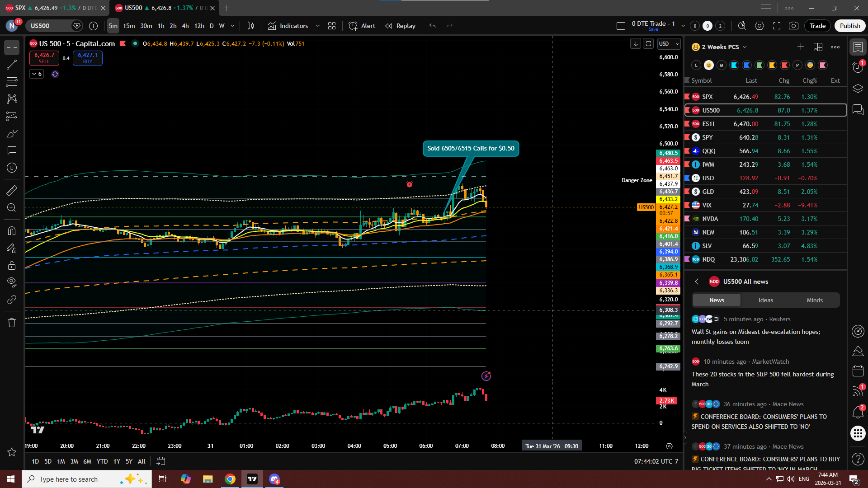Expand the collapsed indicators legend showing 6
The width and height of the screenshot is (868, 488).
click(x=37, y=74)
